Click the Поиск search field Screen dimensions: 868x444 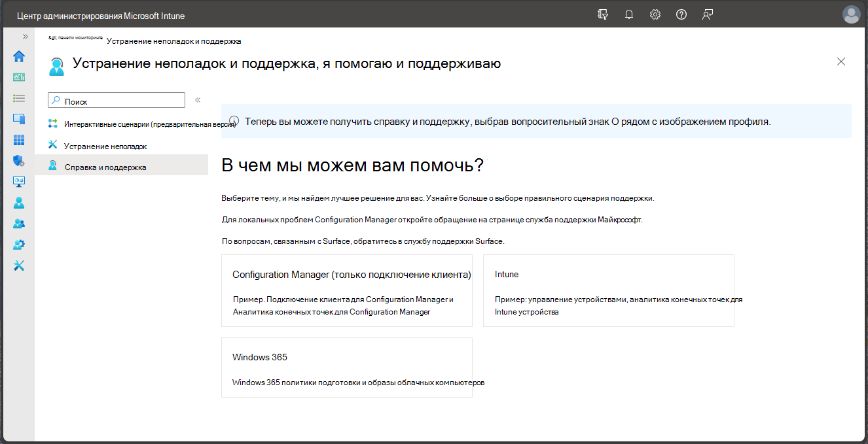click(x=117, y=100)
